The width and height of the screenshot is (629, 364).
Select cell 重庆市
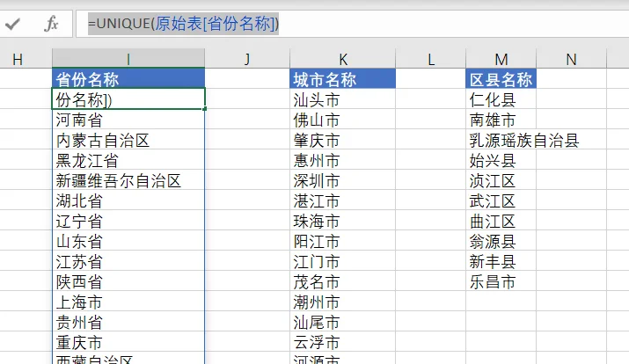[128, 341]
